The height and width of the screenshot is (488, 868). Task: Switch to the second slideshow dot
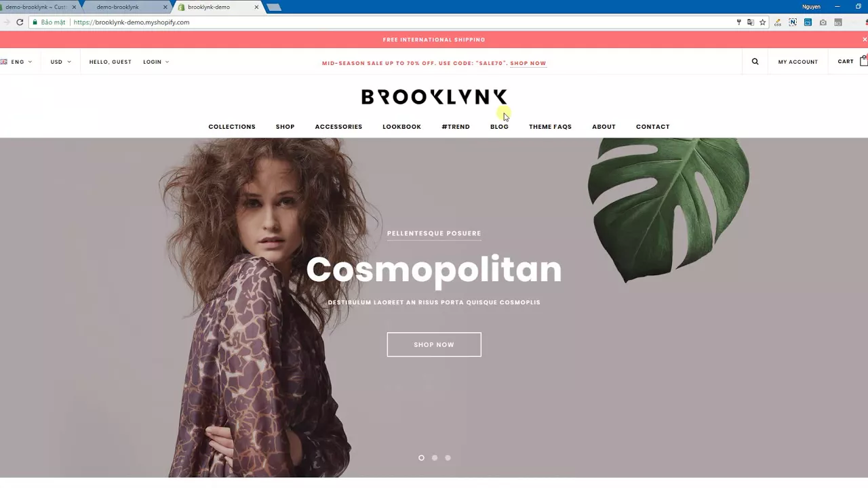pyautogui.click(x=435, y=457)
